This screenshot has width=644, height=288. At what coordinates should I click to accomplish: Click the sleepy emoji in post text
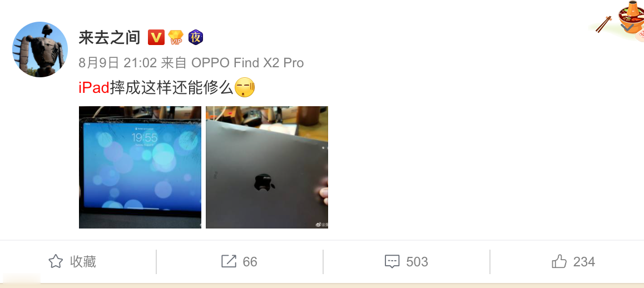pos(244,87)
